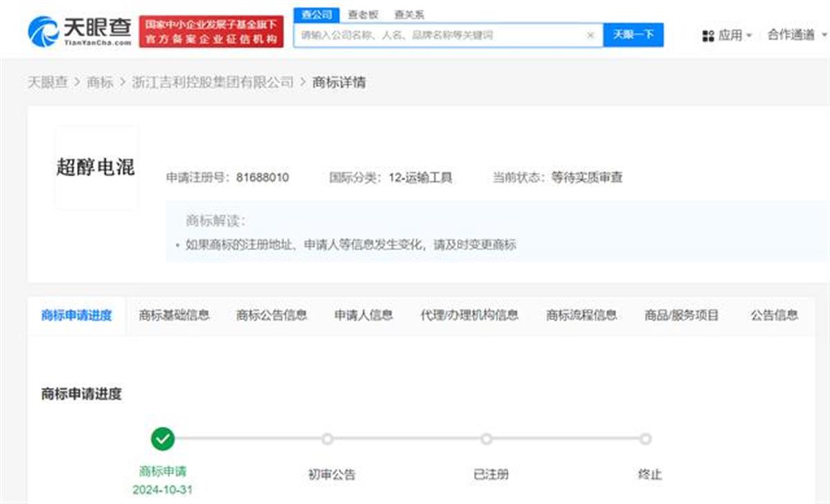The height and width of the screenshot is (504, 830).
Task: Click the green checkmark 商标申请 step
Action: pyautogui.click(x=163, y=438)
